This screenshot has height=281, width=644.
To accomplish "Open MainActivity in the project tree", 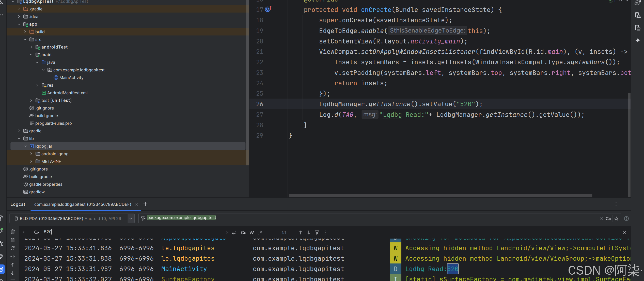I will point(71,77).
